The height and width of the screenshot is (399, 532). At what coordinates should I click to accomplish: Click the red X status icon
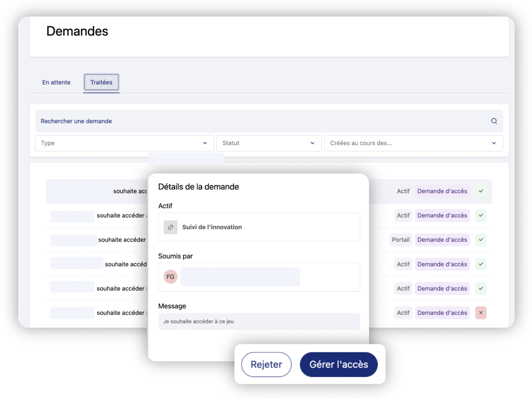click(x=480, y=313)
